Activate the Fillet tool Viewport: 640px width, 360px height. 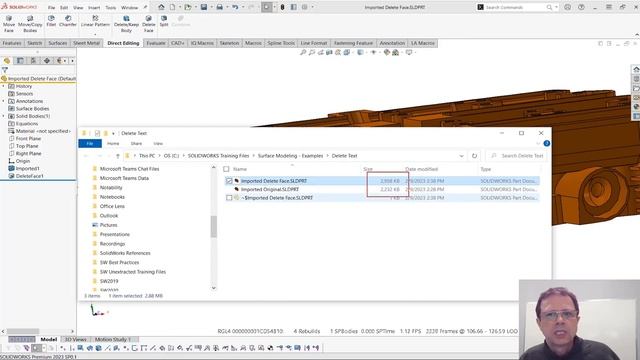(51, 21)
